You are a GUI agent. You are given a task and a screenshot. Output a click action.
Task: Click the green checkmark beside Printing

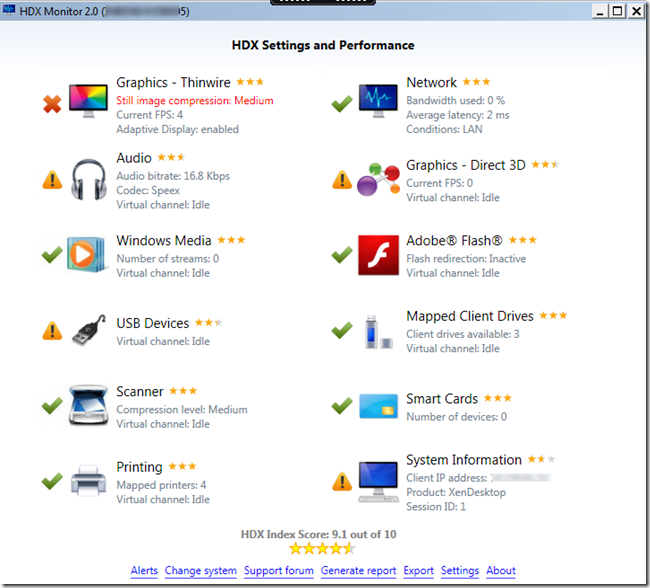coord(52,481)
